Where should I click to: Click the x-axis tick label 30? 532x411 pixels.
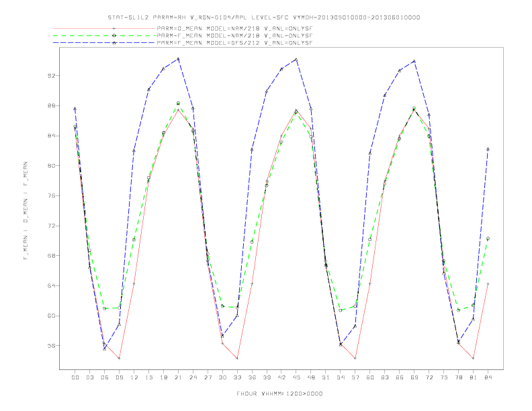pyautogui.click(x=222, y=377)
